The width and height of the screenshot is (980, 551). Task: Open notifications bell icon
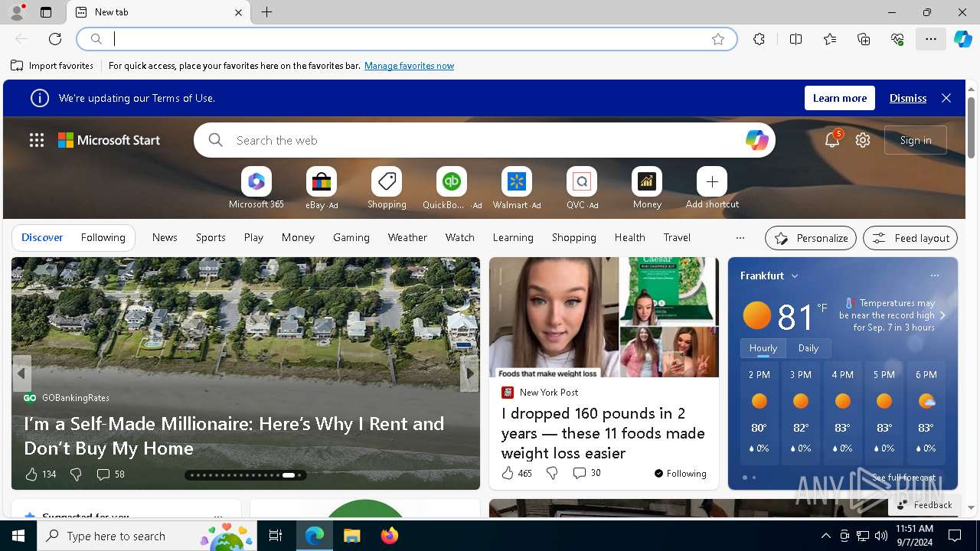[832, 140]
